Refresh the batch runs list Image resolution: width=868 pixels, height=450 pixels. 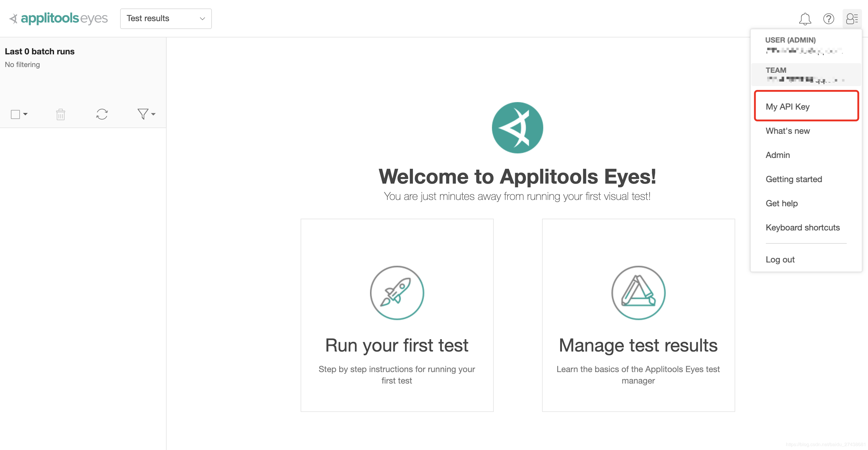(102, 114)
